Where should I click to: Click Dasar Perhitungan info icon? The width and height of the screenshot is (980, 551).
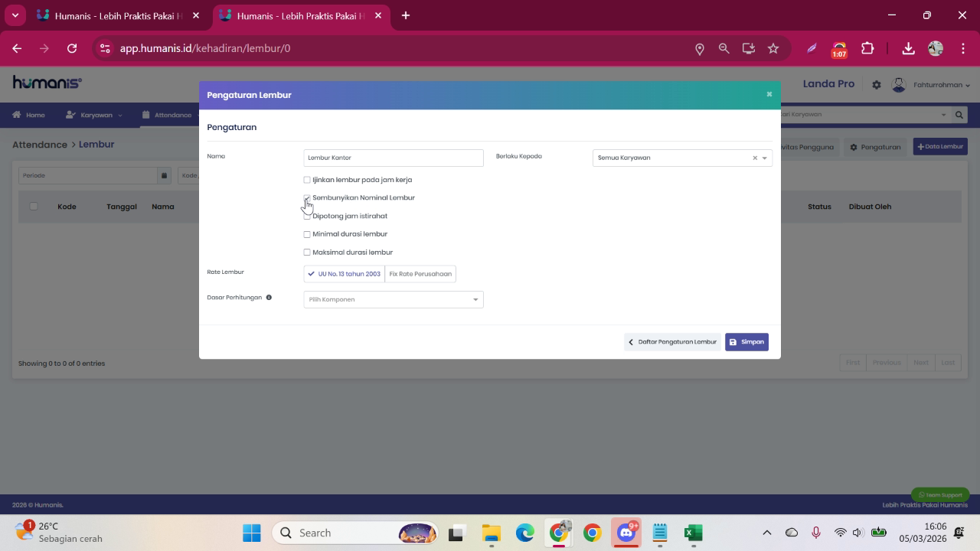tap(269, 298)
